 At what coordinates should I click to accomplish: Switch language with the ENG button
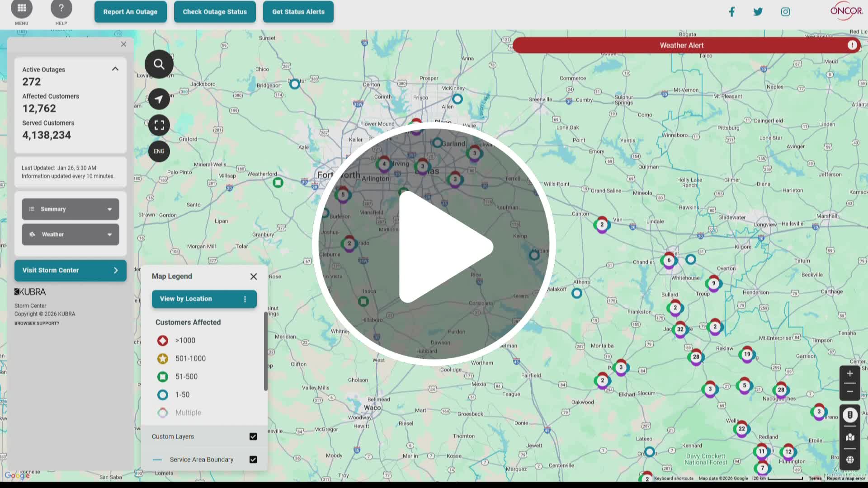pyautogui.click(x=159, y=151)
